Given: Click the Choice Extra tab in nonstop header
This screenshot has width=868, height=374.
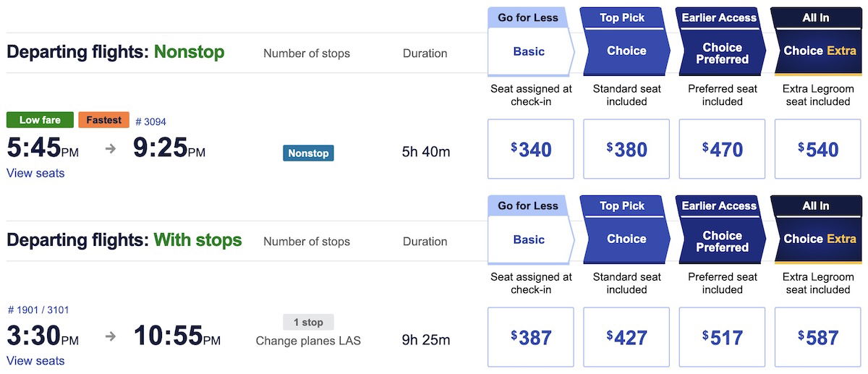Looking at the screenshot, I should tap(820, 51).
